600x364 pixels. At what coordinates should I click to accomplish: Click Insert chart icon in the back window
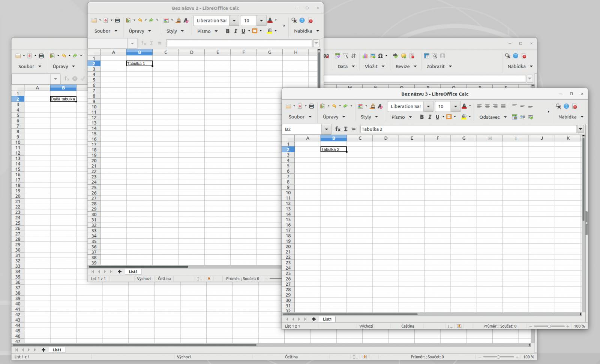(x=365, y=56)
